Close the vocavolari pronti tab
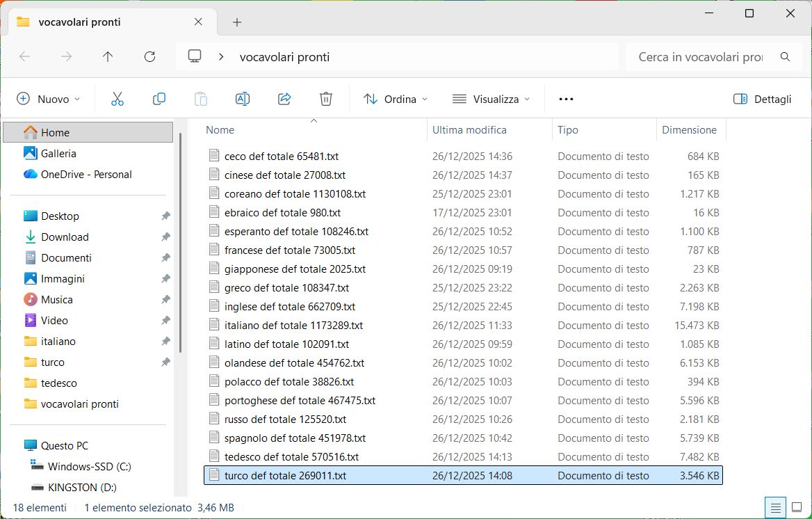The image size is (812, 519). pos(199,22)
